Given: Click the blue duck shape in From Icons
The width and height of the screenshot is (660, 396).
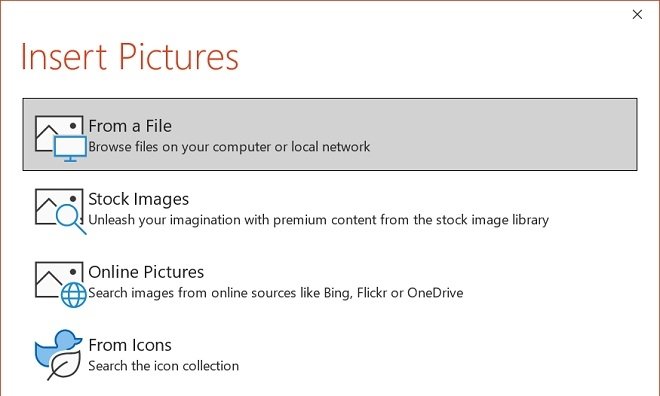Looking at the screenshot, I should pyautogui.click(x=57, y=347).
